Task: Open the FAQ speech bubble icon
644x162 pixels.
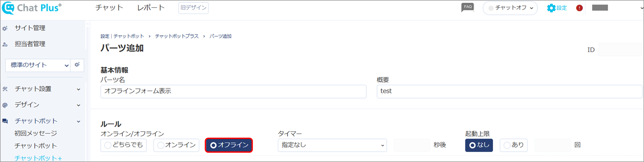Action: (x=467, y=8)
